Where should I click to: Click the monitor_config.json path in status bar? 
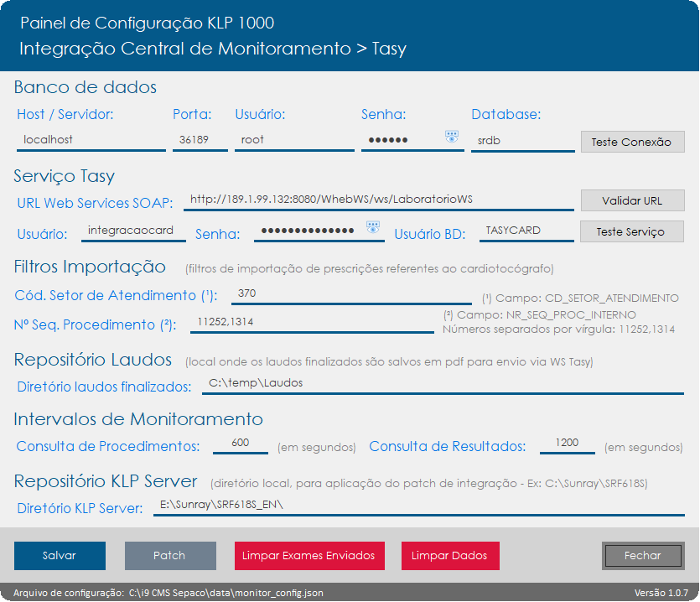coord(226,593)
